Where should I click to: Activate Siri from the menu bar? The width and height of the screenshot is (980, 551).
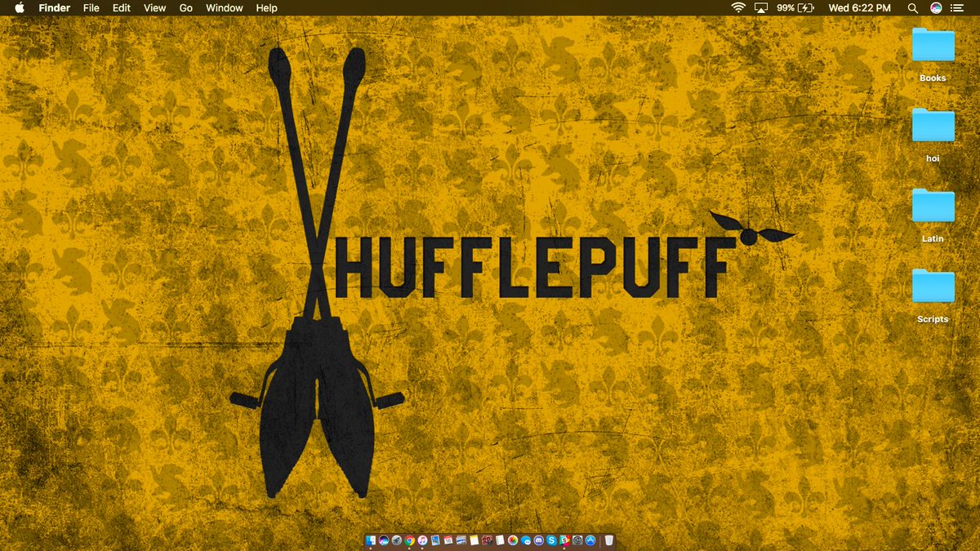(936, 8)
